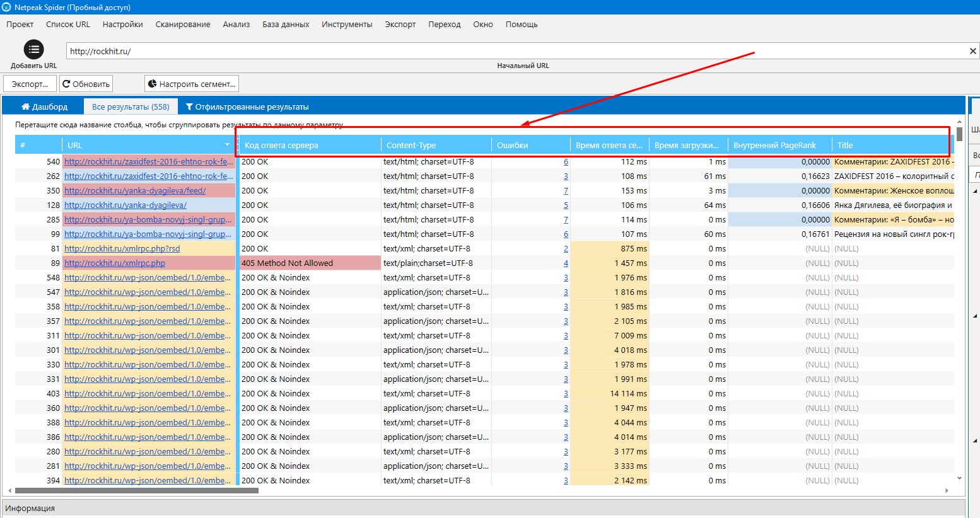Click the horizontal scrollbar thumb below the table
Viewport: 980px width, 518px height.
coord(136,490)
